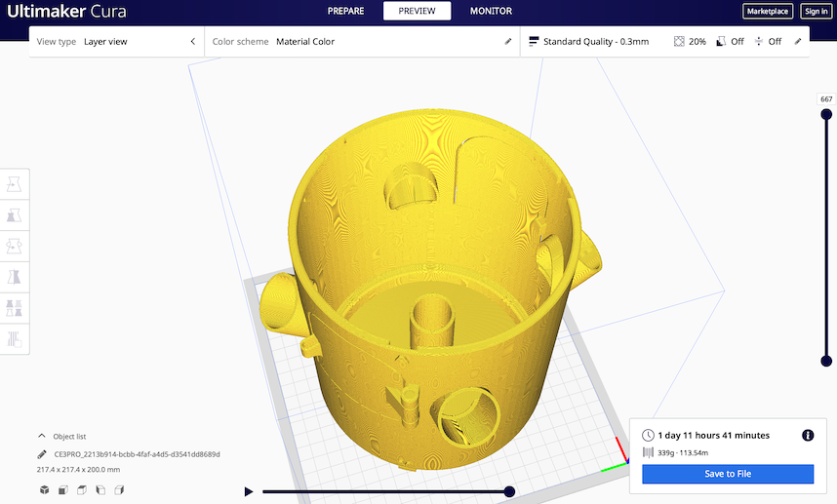This screenshot has width=837, height=504.
Task: Click the support Off icon
Action: click(x=721, y=42)
